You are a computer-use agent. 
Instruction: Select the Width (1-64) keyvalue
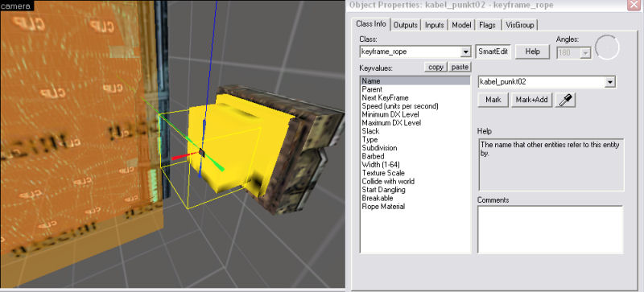coord(415,165)
